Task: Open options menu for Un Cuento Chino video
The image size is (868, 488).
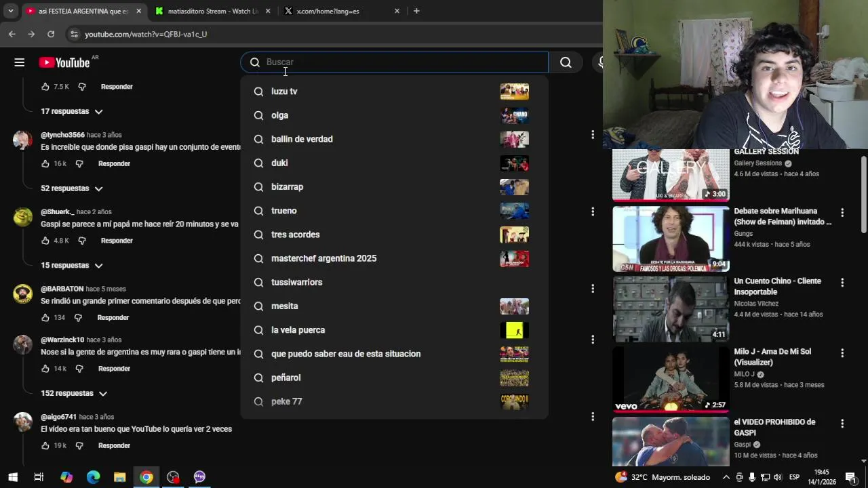Action: (x=842, y=283)
